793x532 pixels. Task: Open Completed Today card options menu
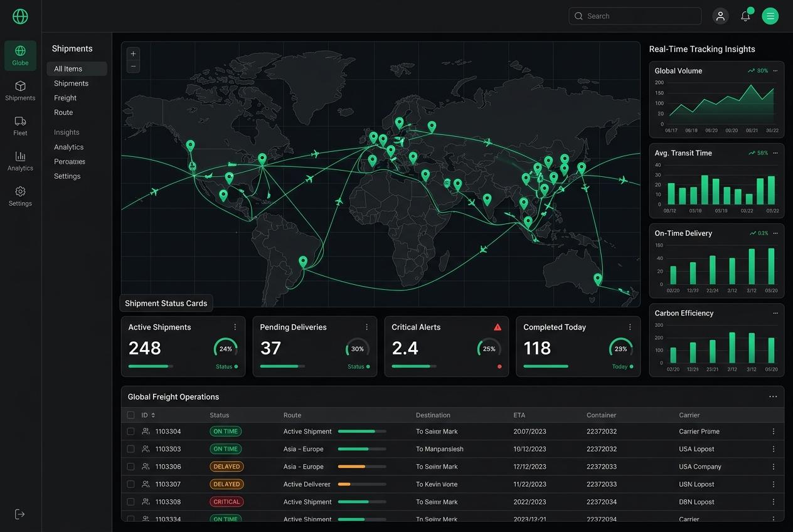pos(630,327)
